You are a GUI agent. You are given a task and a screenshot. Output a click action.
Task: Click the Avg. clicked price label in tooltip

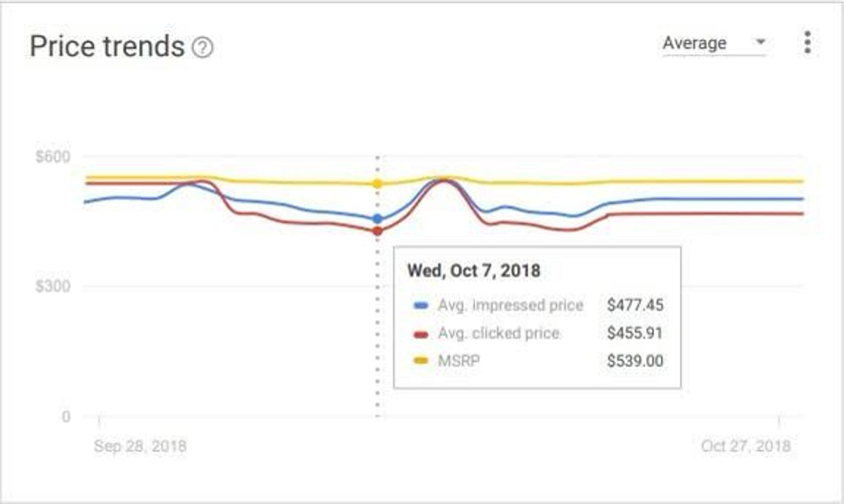(x=499, y=333)
